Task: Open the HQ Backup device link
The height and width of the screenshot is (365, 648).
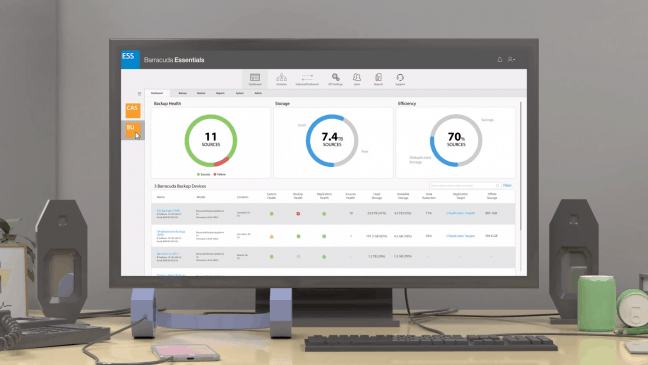Action: pos(168,211)
